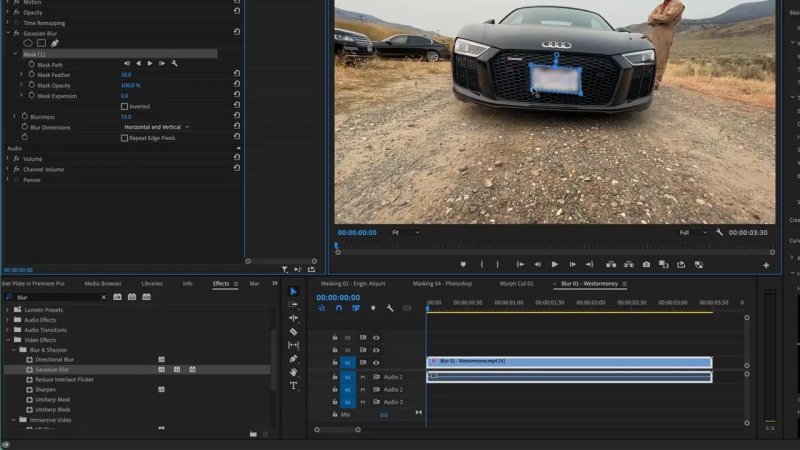Toggle lock on V1 track
The width and height of the screenshot is (800, 450).
pos(335,362)
